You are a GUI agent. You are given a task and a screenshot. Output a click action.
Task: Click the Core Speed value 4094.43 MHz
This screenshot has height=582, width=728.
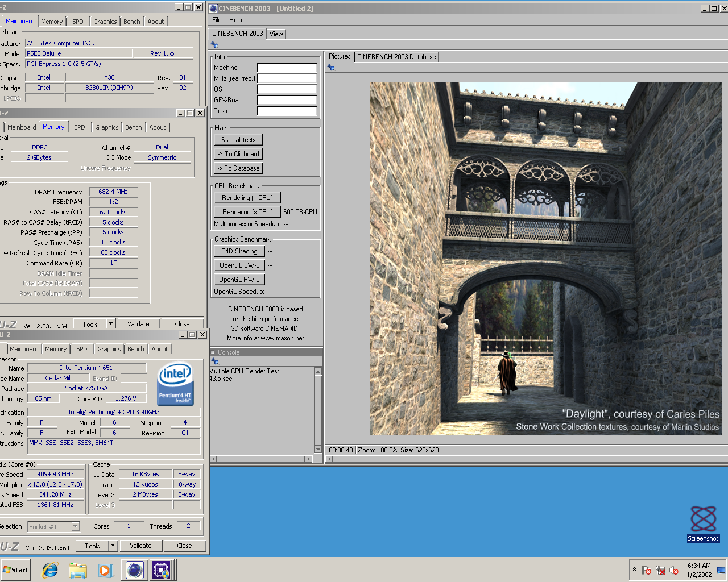(55, 474)
